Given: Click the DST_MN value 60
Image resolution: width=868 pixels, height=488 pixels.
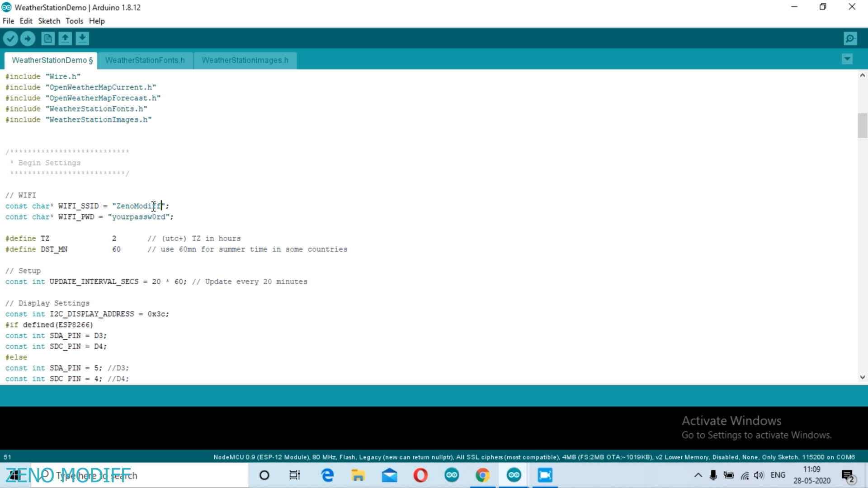Looking at the screenshot, I should [x=116, y=249].
